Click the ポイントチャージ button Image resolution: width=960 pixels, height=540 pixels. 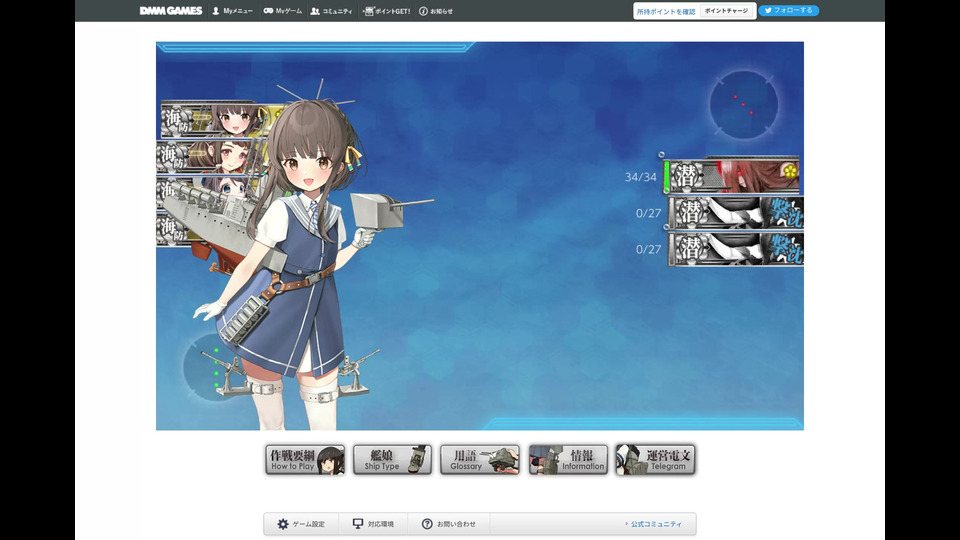click(x=726, y=11)
